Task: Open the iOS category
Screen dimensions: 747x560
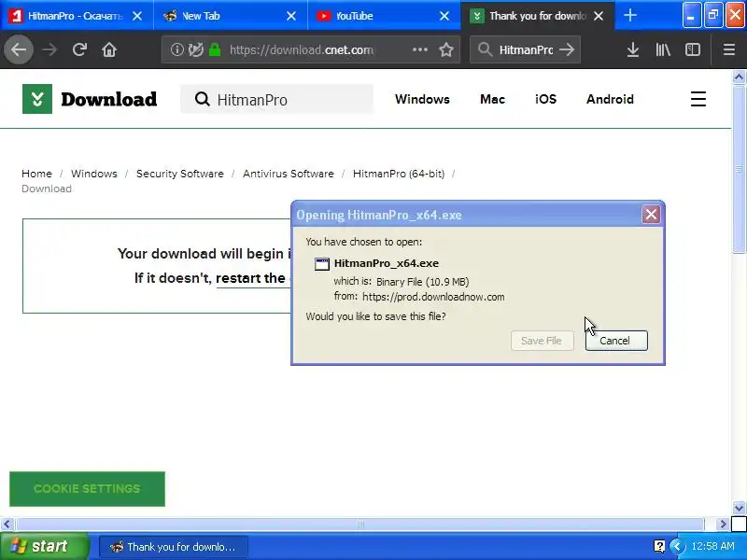Action: coord(545,99)
